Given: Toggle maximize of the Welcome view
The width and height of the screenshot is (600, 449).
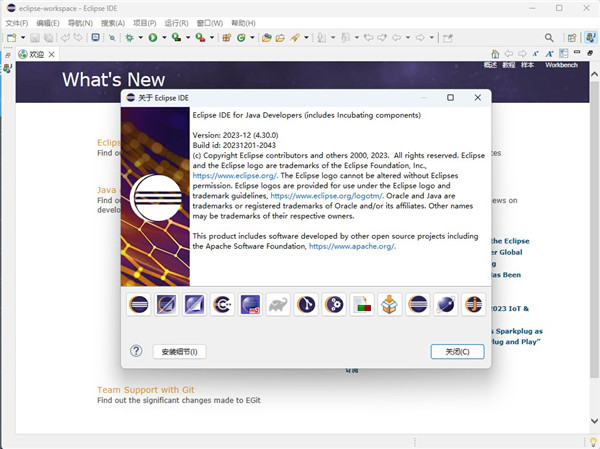Looking at the screenshot, I should (590, 53).
